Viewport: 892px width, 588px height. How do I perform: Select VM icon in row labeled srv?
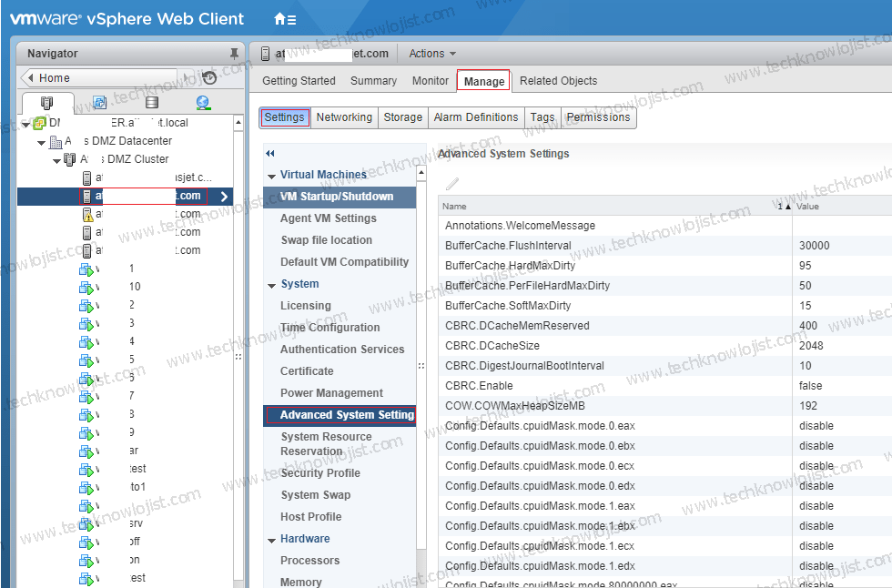point(86,524)
